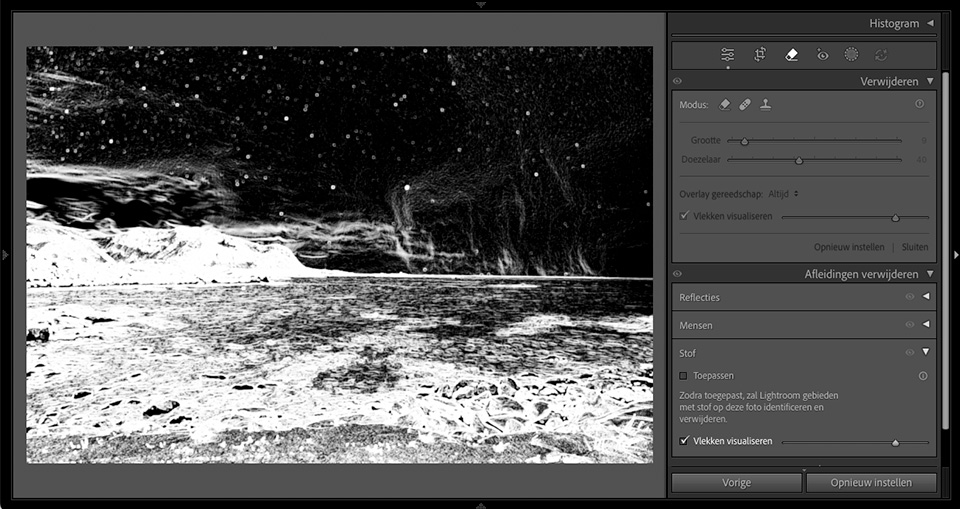Enable the Toepassen checkbox under Stof
960x509 pixels.
(684, 376)
